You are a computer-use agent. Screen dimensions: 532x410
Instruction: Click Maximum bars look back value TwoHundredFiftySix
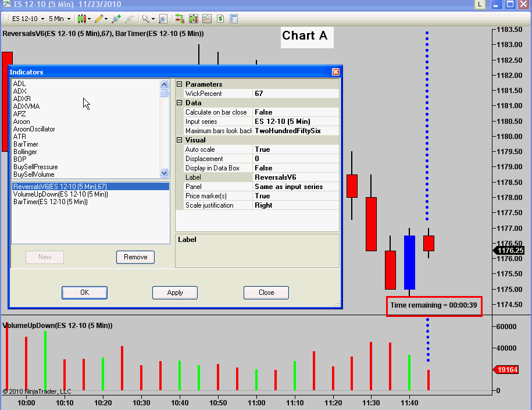(x=296, y=131)
